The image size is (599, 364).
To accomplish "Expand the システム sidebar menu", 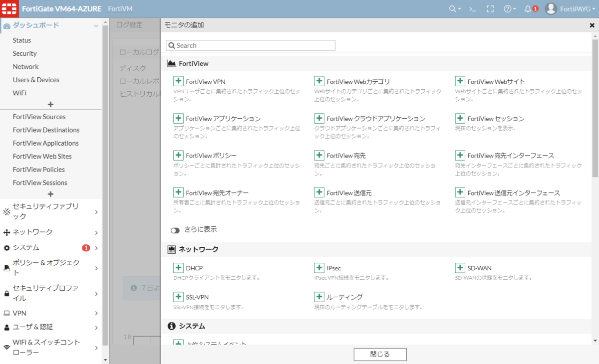I will (50, 247).
